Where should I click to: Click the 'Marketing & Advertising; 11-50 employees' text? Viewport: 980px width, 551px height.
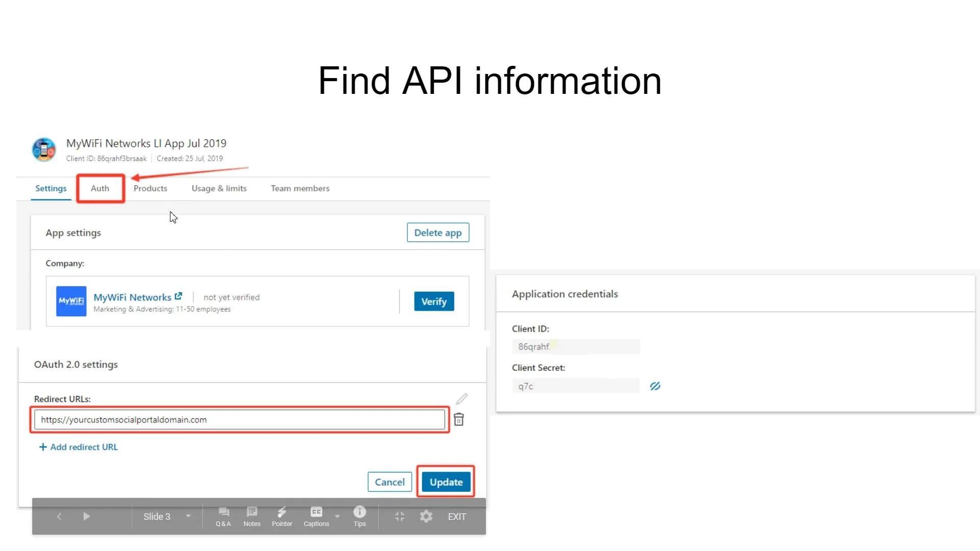pyautogui.click(x=162, y=309)
